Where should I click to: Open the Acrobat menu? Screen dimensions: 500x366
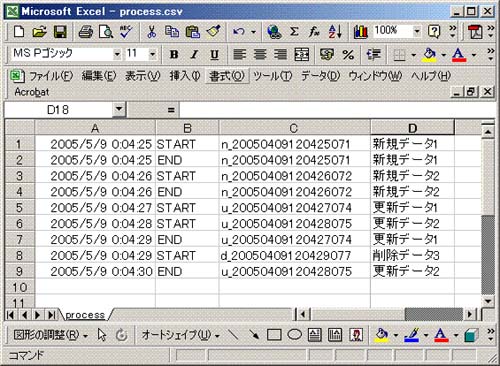[x=32, y=92]
